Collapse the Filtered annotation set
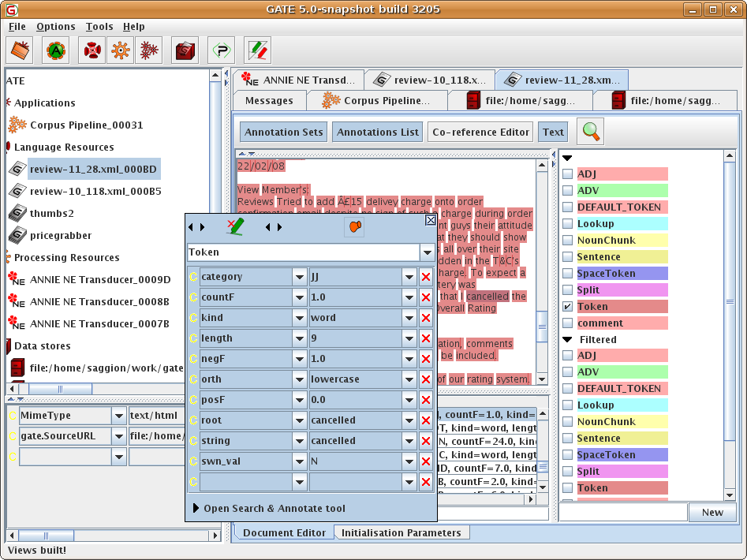 [567, 340]
